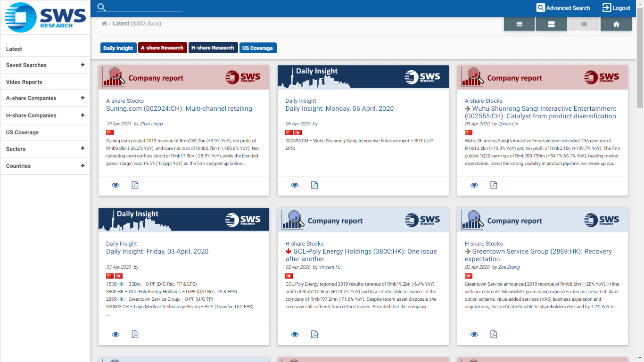Expand the Sectors menu
Image resolution: width=644 pixels, height=362 pixels.
pyautogui.click(x=83, y=148)
